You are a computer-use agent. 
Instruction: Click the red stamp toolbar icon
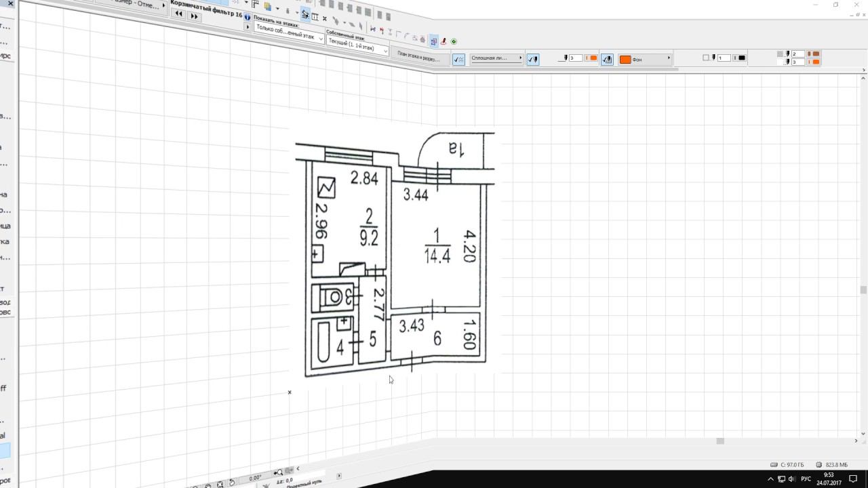443,41
